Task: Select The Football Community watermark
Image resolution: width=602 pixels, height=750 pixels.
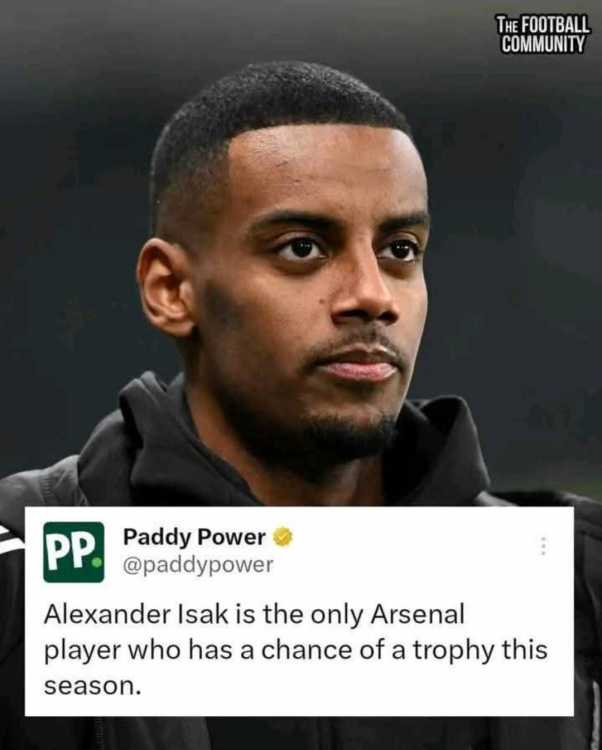Action: pyautogui.click(x=543, y=33)
